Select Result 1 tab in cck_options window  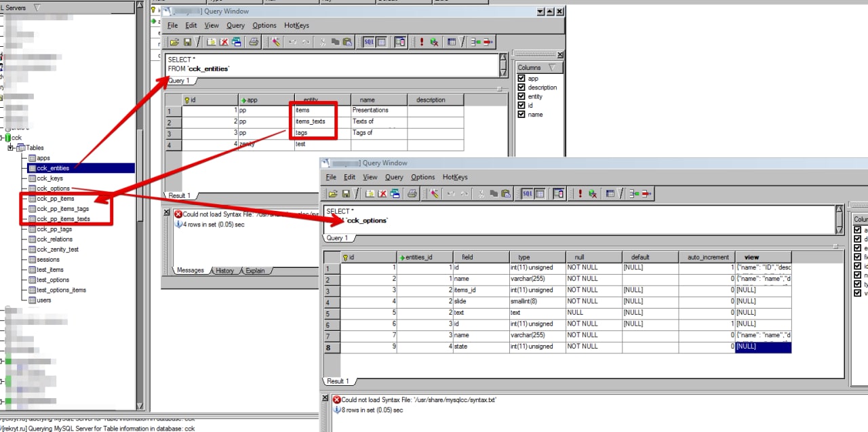(x=338, y=381)
